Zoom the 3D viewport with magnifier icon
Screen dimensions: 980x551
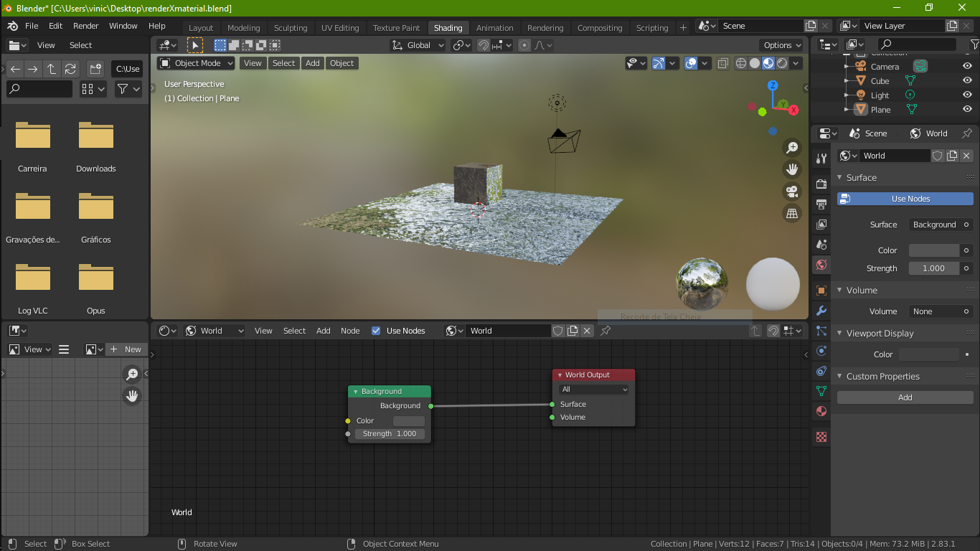click(792, 148)
